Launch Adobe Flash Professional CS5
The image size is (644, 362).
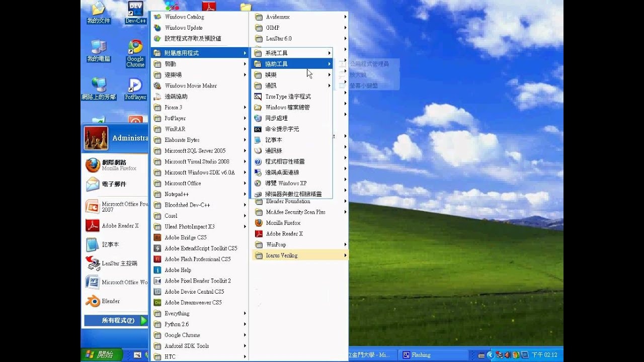point(199,259)
